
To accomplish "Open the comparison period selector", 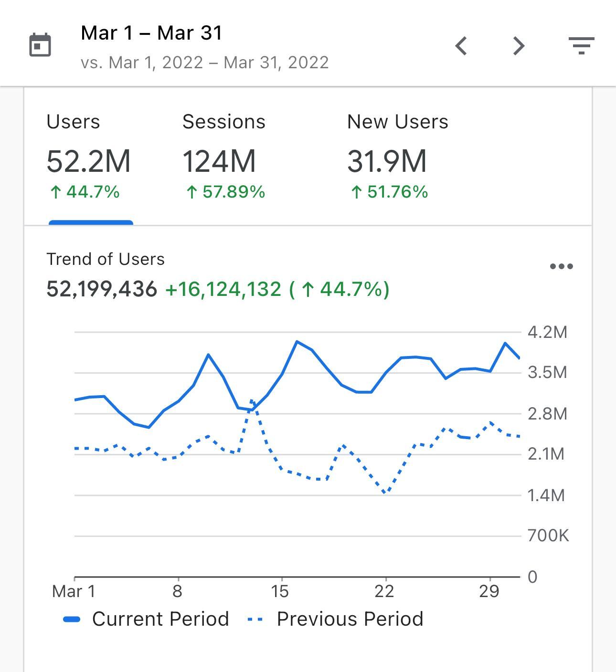I will coord(205,62).
